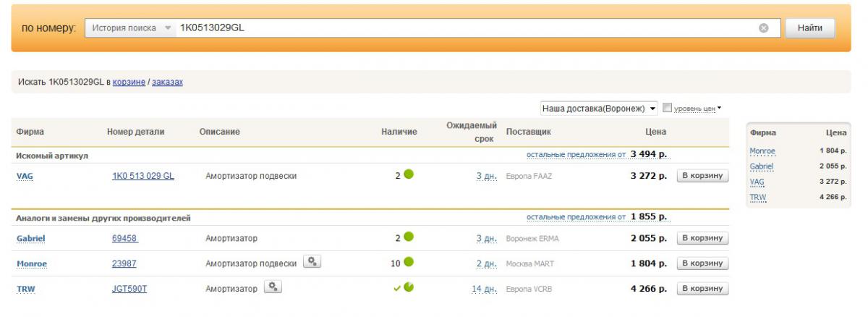
Task: Click the Ожидаемый срок column header
Action: tap(472, 132)
